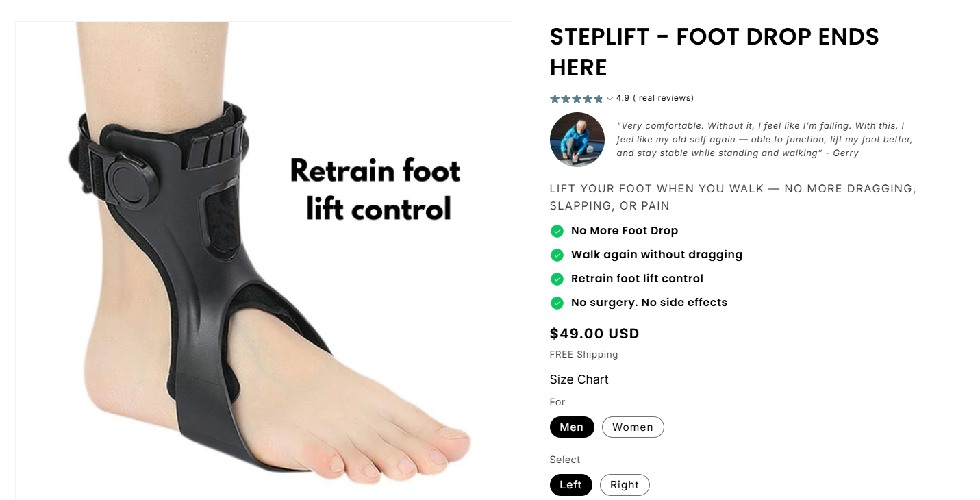The height and width of the screenshot is (500, 980).
Task: Click the ankle brace product photo
Action: tap(264, 260)
